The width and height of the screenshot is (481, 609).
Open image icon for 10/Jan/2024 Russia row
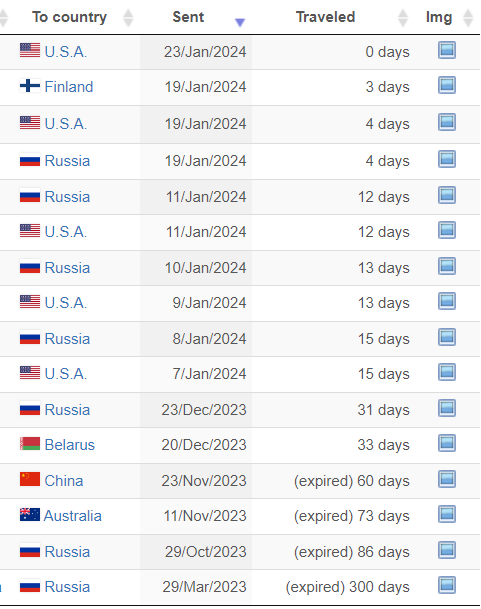[447, 266]
